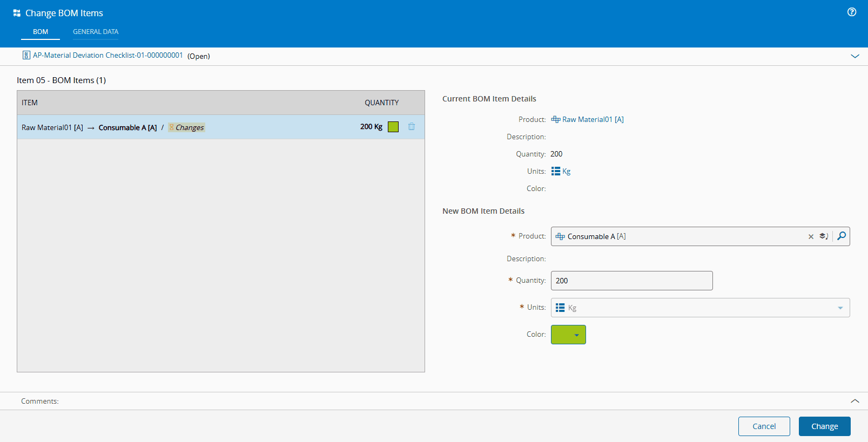Click the checklist document icon
Screen dimensions: 868x442
26,56
